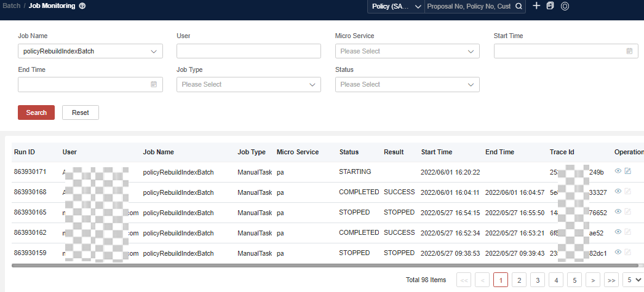
Task: Click the Batch breadcrumb link
Action: click(12, 6)
